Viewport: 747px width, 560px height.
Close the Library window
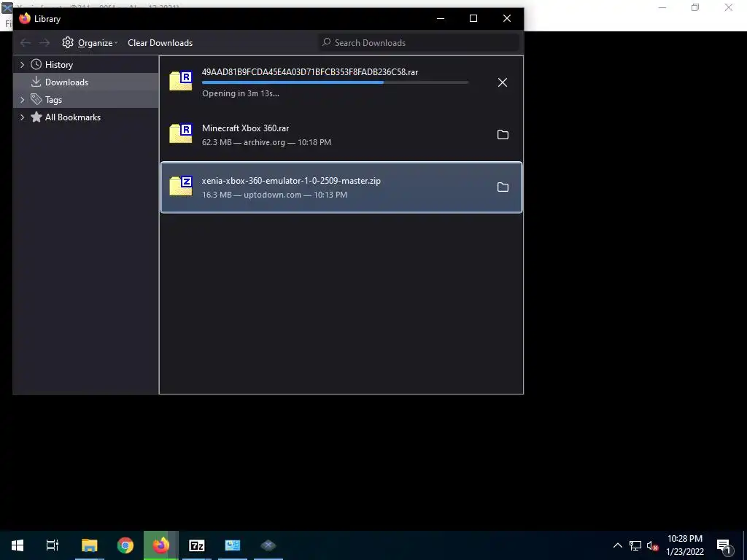tap(507, 18)
